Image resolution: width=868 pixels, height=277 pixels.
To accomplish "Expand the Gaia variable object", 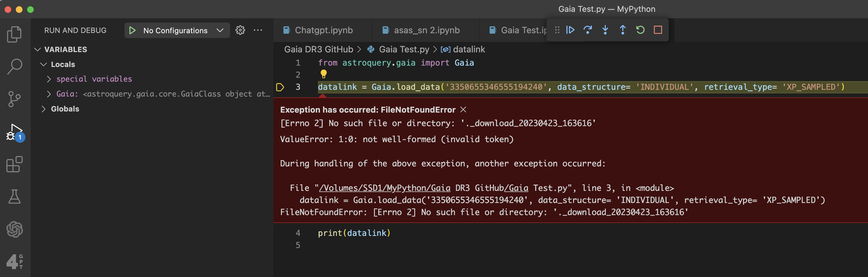I will [49, 94].
